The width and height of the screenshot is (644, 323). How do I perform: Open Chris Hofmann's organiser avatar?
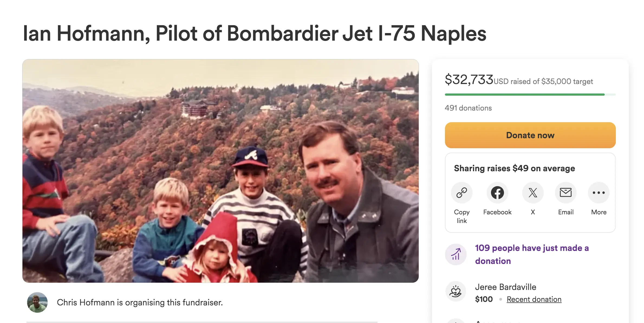(x=37, y=302)
